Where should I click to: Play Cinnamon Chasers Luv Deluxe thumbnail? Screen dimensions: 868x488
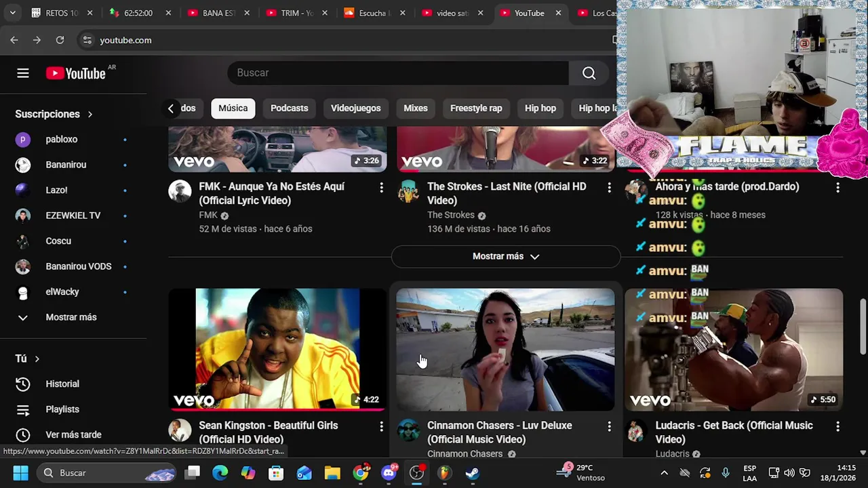(x=505, y=349)
